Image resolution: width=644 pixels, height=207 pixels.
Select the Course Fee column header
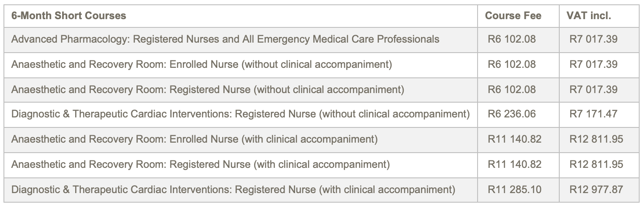coord(513,16)
